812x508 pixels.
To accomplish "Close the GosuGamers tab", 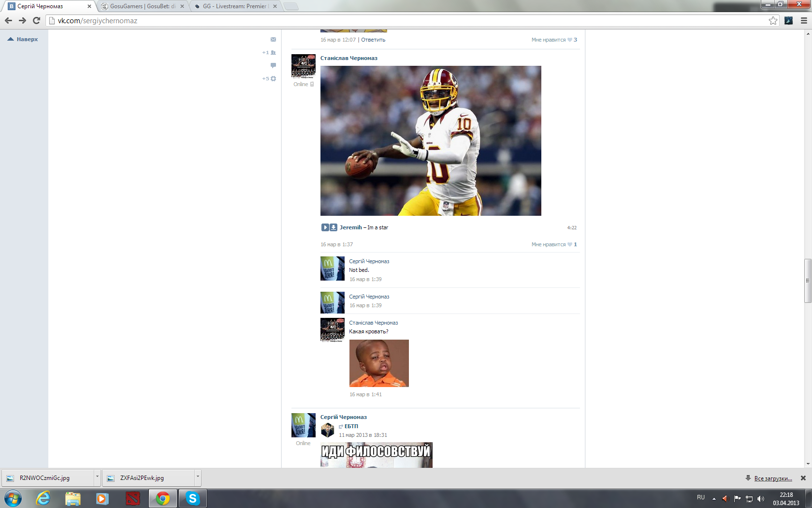I will [x=182, y=6].
